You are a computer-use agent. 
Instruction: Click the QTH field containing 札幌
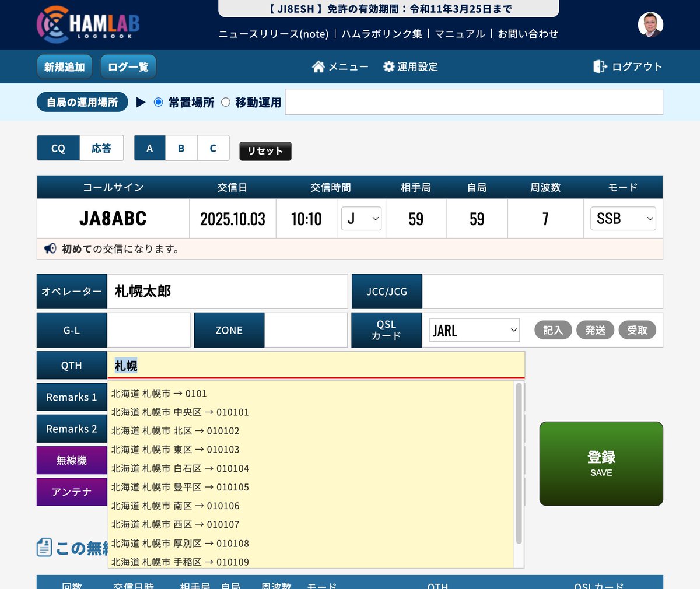(316, 365)
